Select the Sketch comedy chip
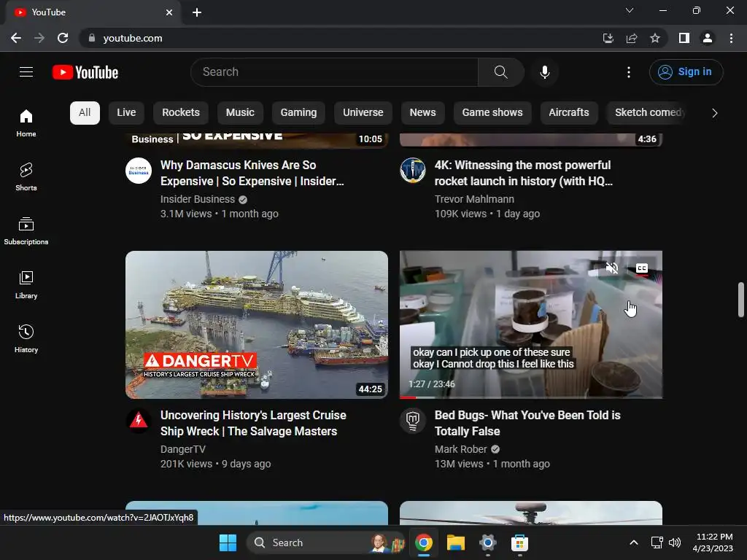This screenshot has width=747, height=560. pos(648,113)
